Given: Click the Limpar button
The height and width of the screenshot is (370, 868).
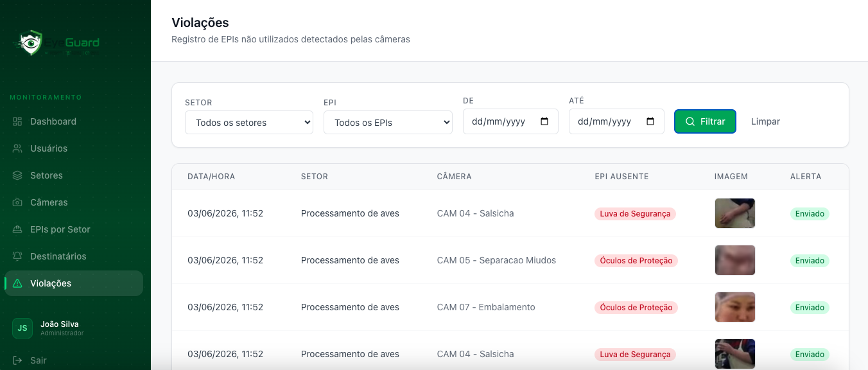Looking at the screenshot, I should point(765,121).
